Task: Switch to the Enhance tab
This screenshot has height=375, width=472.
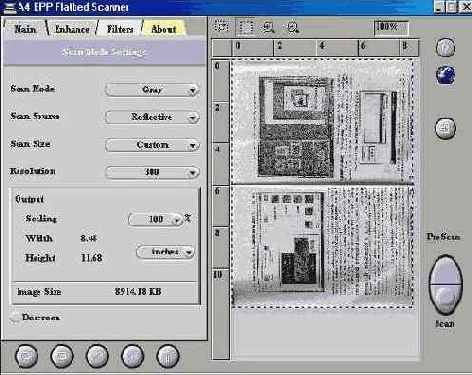Action: [72, 29]
